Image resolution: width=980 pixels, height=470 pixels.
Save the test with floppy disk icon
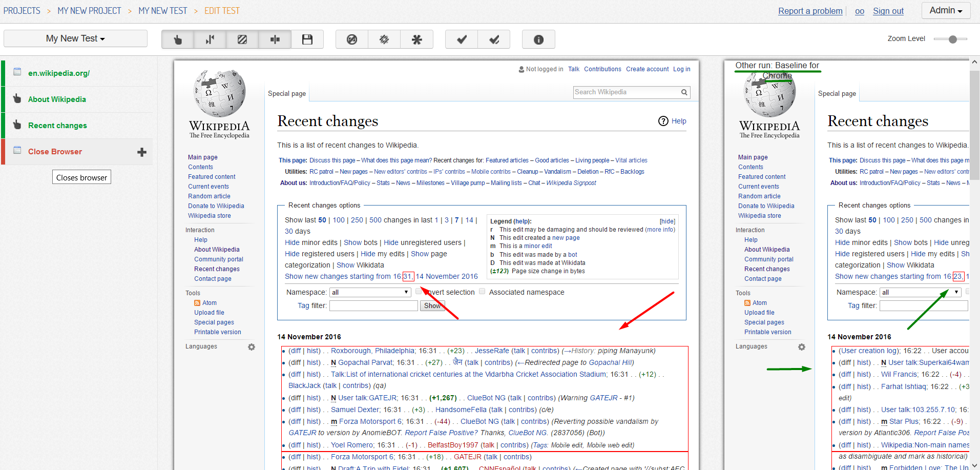click(307, 39)
